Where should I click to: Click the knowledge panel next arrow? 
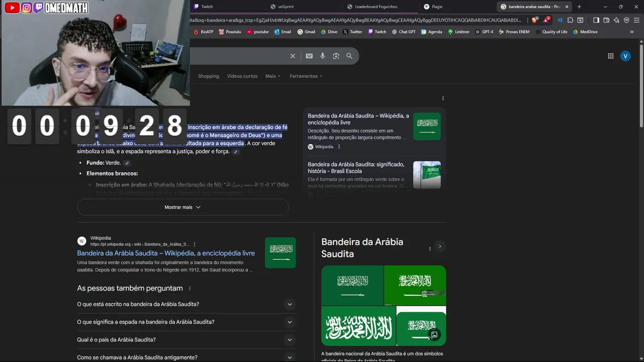point(440,246)
